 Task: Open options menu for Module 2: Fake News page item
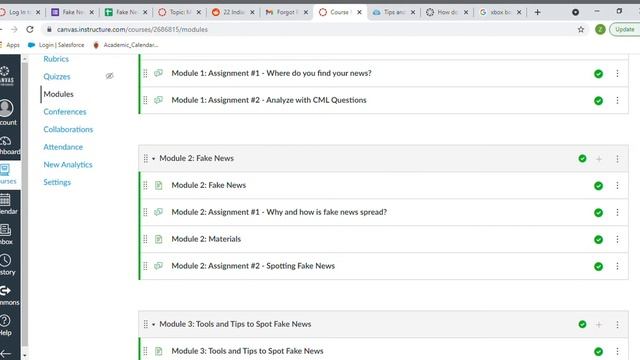pos(617,186)
